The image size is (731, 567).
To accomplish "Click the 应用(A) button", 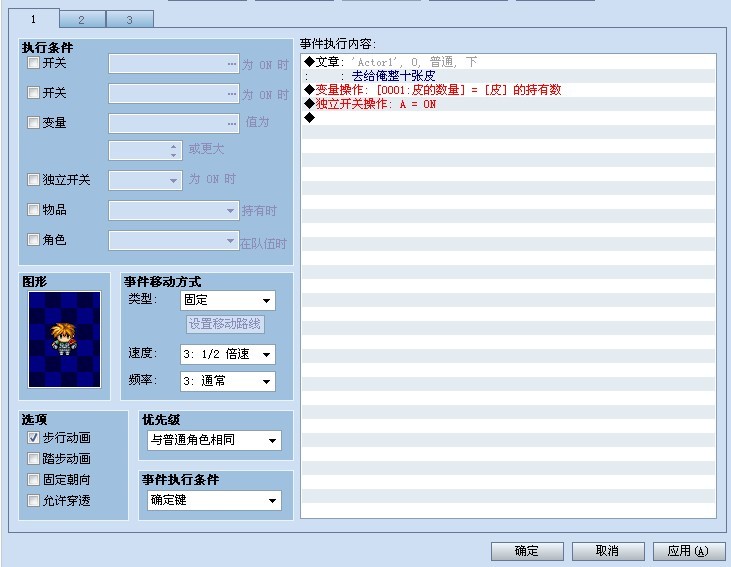I will pyautogui.click(x=689, y=551).
